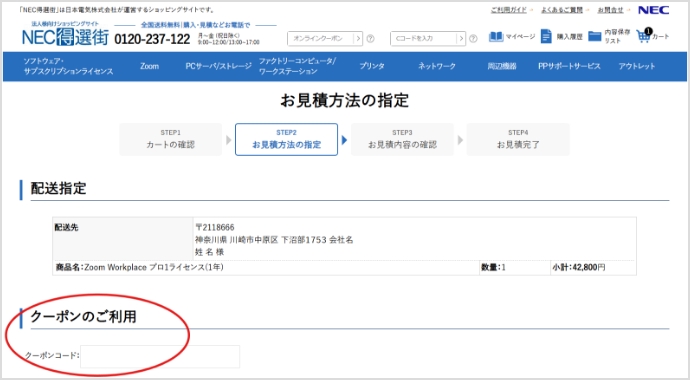Open the purchase history document icon
Viewport: 690px width, 380px height.
pos(546,37)
